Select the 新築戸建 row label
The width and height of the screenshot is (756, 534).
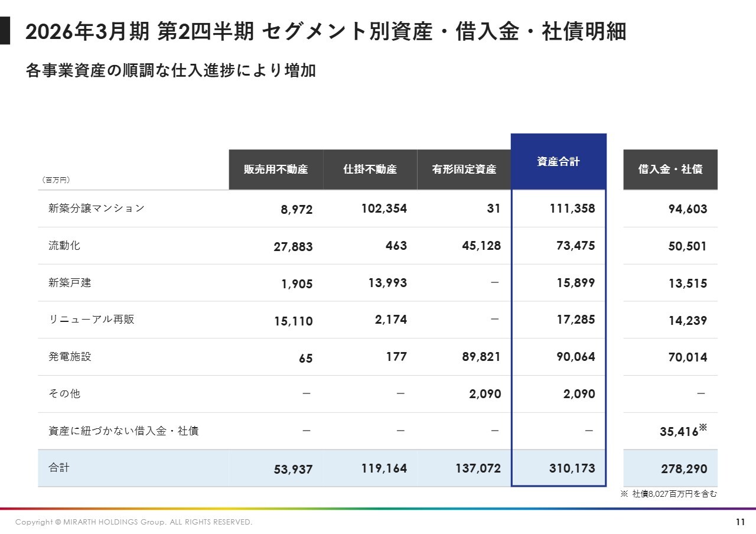(70, 282)
